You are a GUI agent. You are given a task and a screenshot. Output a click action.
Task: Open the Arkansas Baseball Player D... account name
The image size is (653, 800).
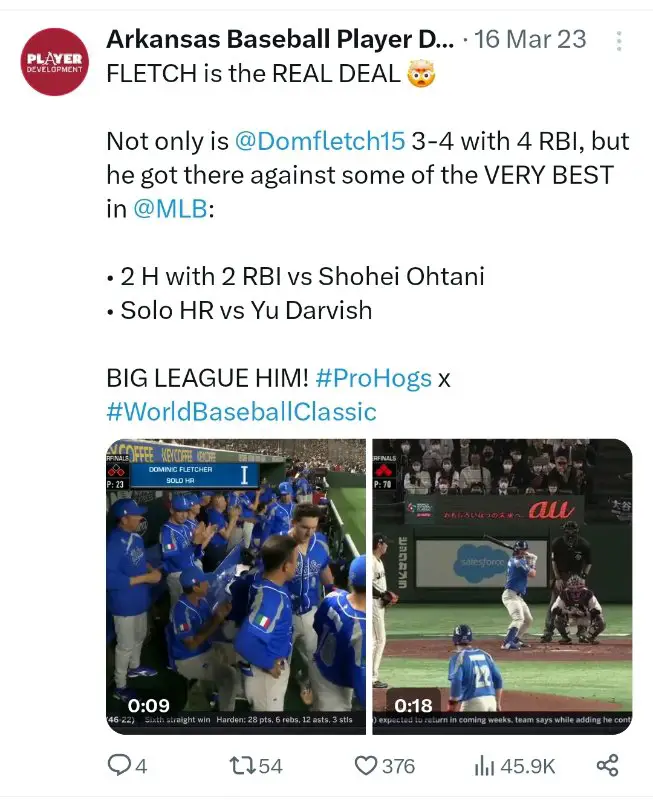pyautogui.click(x=280, y=40)
